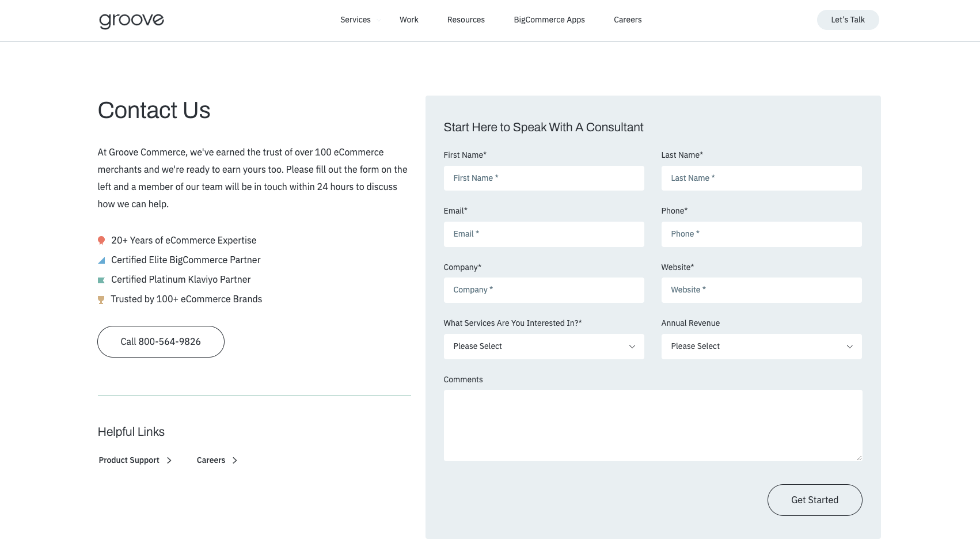Click into the Website input field
This screenshot has width=980, height=551.
tap(761, 290)
